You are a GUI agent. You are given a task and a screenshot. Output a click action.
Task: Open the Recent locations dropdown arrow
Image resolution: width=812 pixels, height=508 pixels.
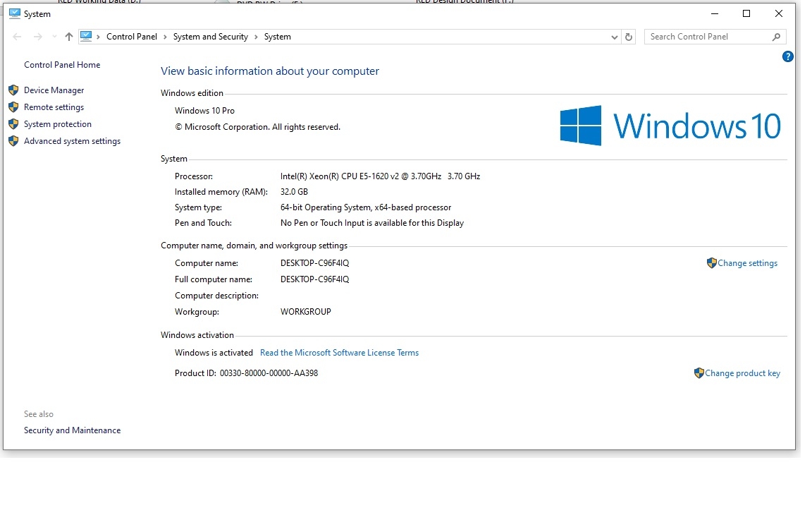tap(54, 37)
